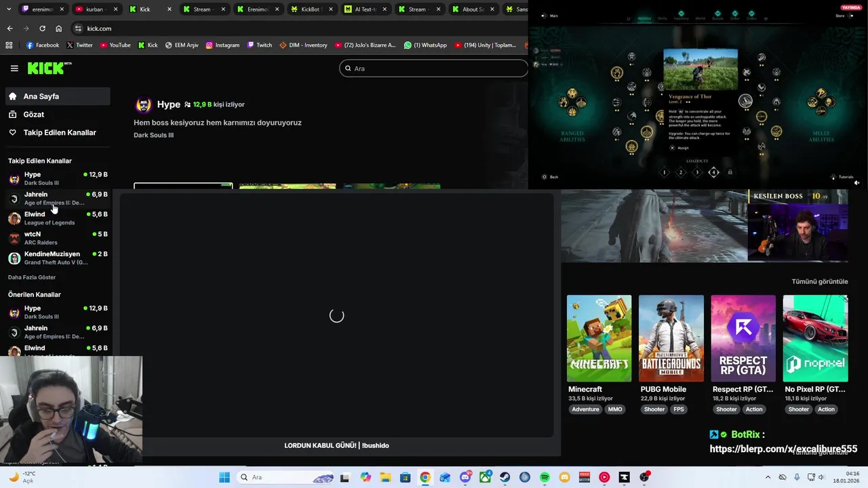The height and width of the screenshot is (488, 868).
Task: Click Assign in the Vengeance of Thor panel
Action: coord(679,148)
